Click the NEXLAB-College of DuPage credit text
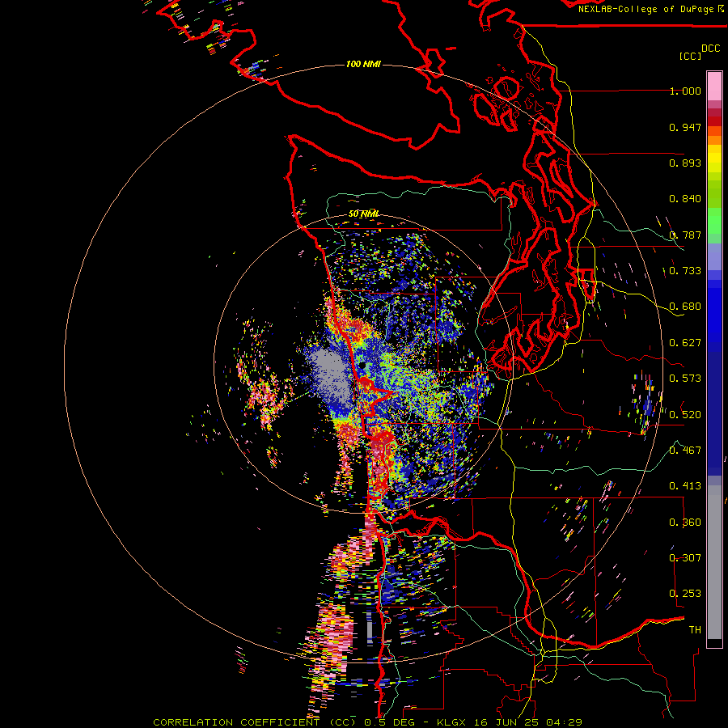Image resolution: width=728 pixels, height=728 pixels. click(650, 9)
